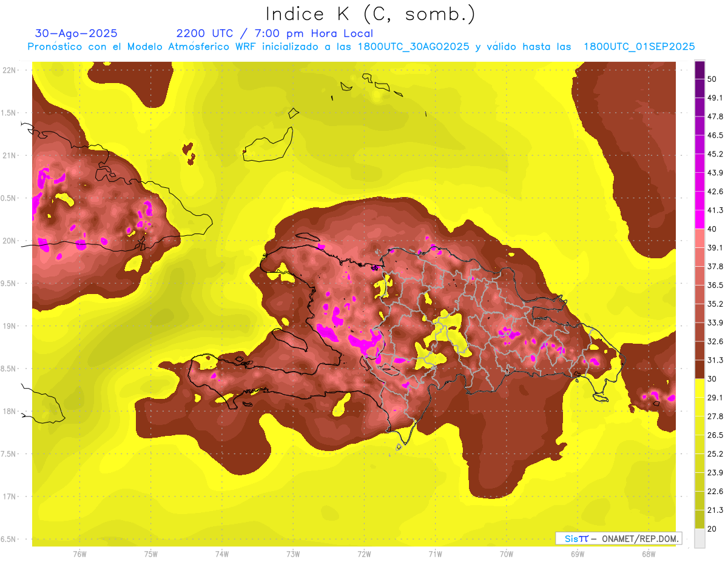
Task: Click the "Indice K (C, somb.)" title
Action: click(x=370, y=14)
